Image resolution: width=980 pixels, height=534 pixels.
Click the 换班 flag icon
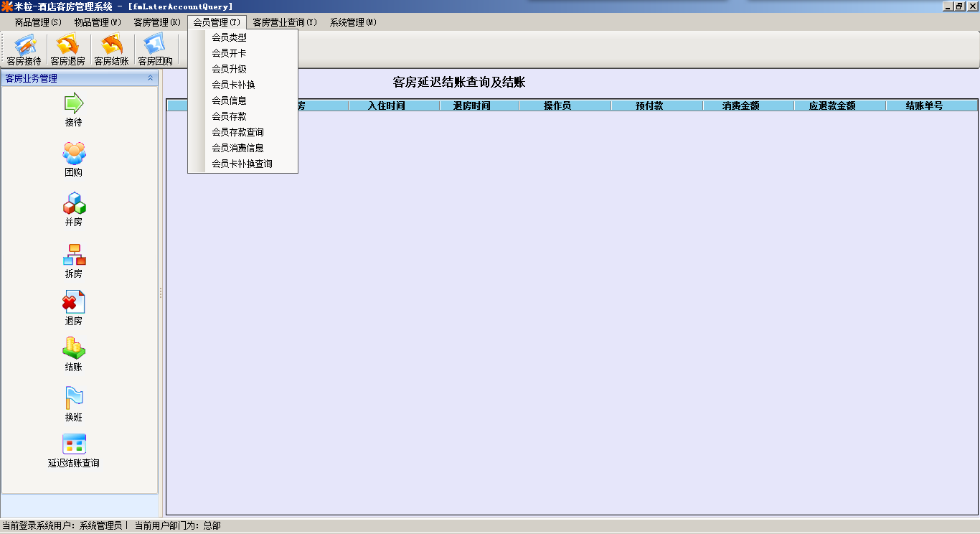click(74, 398)
